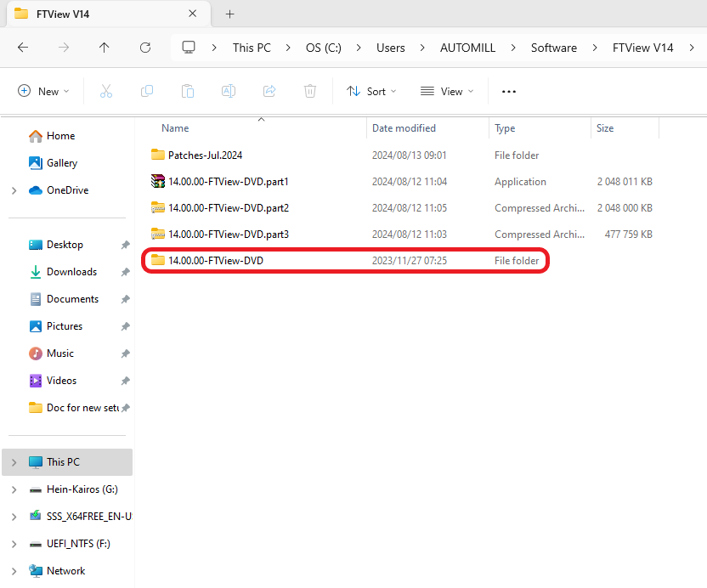
Task: Open the See more ellipsis menu
Action: (509, 92)
